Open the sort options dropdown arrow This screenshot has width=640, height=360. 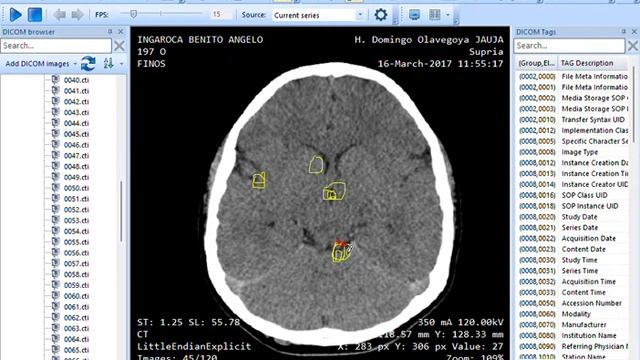[122, 64]
